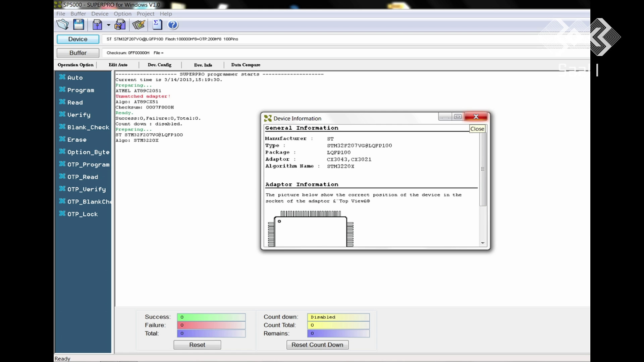Screen dimensions: 644x362
Task: Select the Data Compare tab
Action: point(246,65)
